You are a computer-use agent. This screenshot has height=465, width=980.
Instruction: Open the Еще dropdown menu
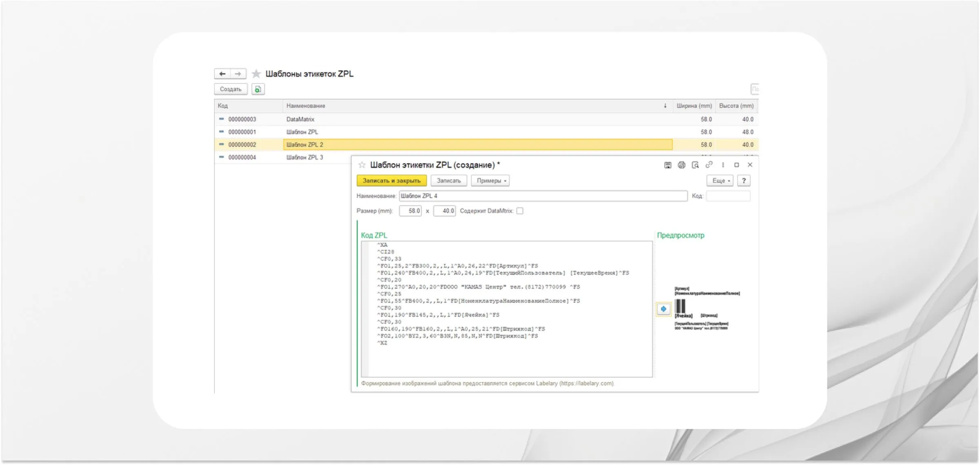720,181
